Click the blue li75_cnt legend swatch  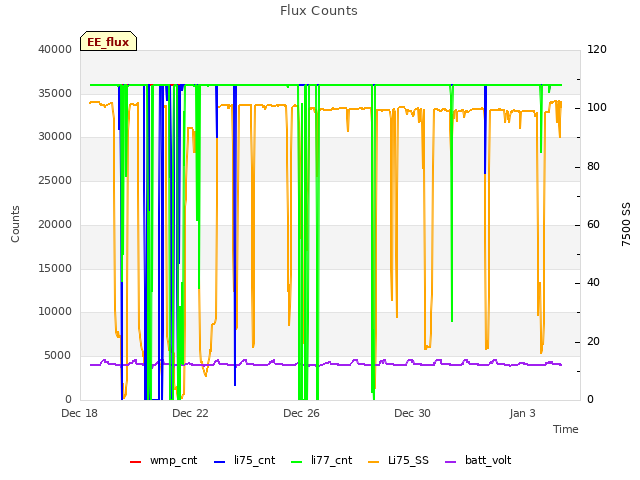(x=220, y=461)
